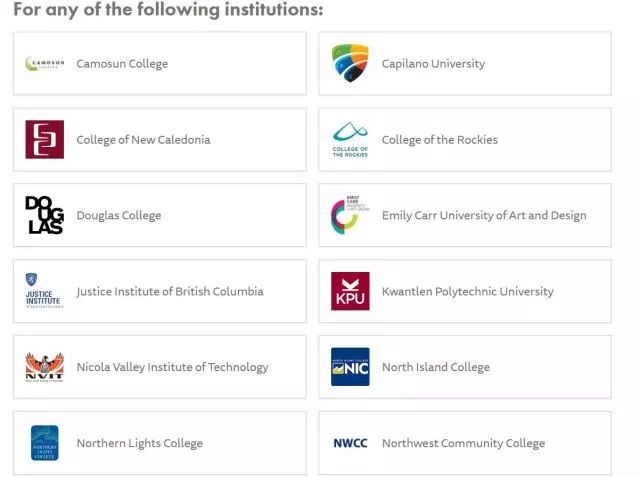Open Emily Carr University of Art and Design
Image resolution: width=640 pixels, height=477 pixels.
[x=484, y=215]
